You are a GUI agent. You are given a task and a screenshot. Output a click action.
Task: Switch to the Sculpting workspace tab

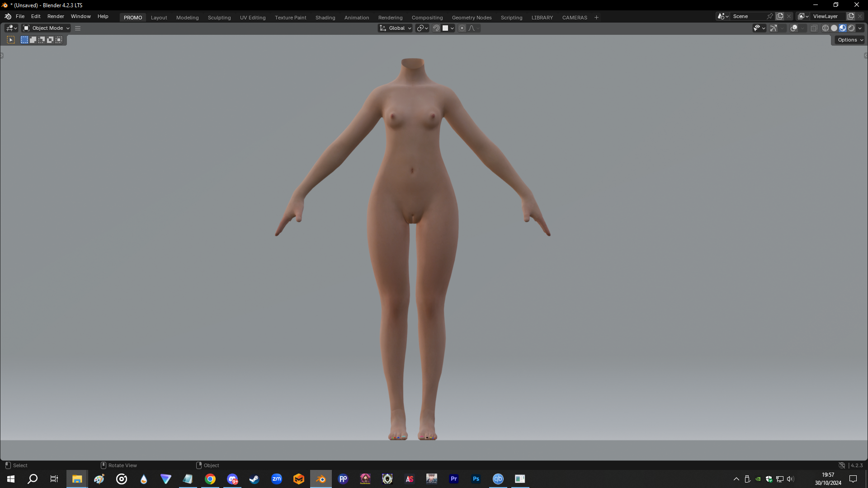219,18
